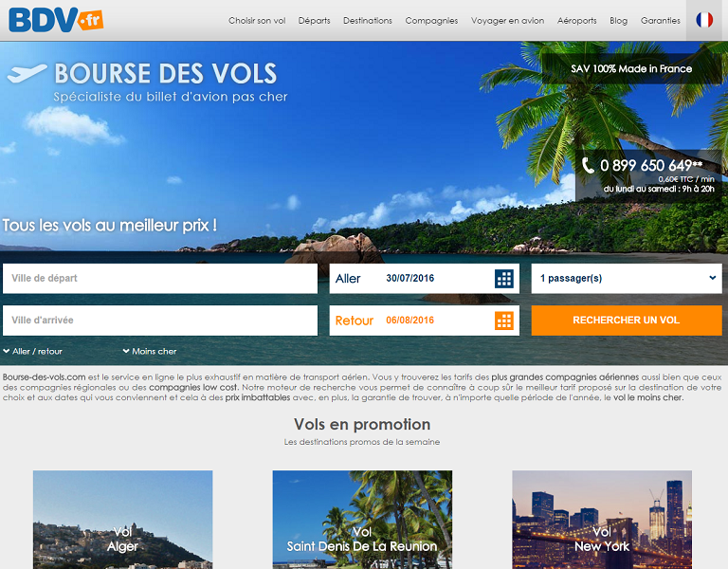Screen dimensions: 728x569
Task: Open the orange Retour calendar icon
Action: [x=504, y=321]
